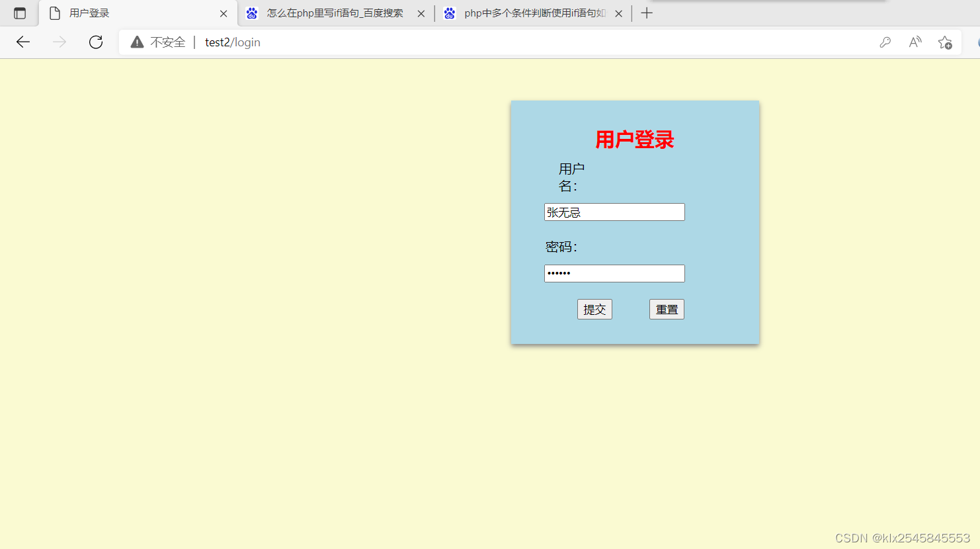Click the page icon on 用户登录 tab
Viewport: 980px width, 549px height.
(x=55, y=13)
